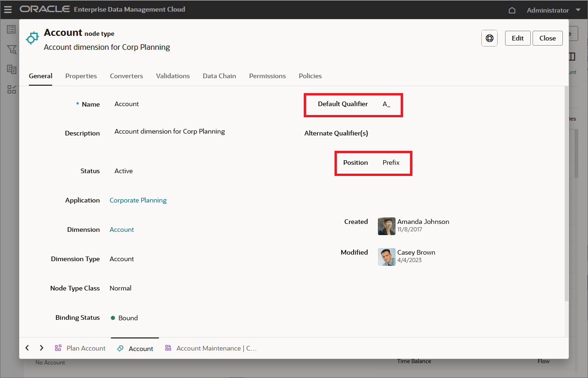Click the created date 11/8/2017
The image size is (588, 378).
click(x=410, y=229)
